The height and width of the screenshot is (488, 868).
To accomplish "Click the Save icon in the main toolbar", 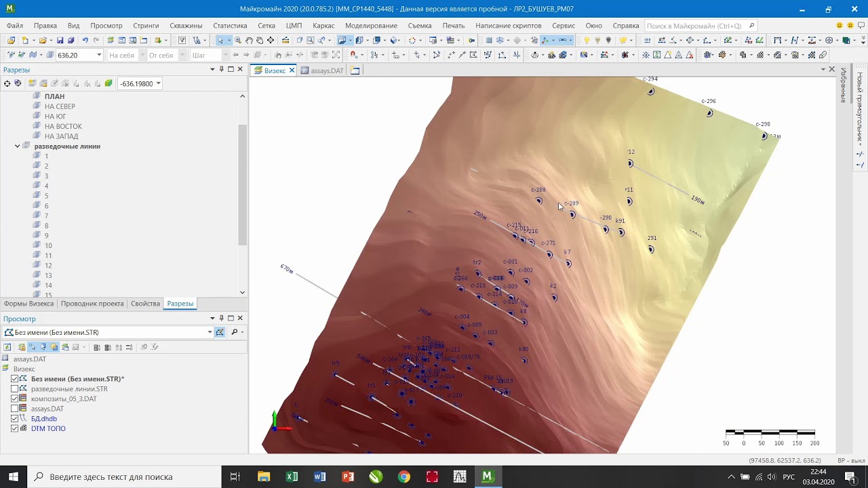I will click(x=60, y=41).
